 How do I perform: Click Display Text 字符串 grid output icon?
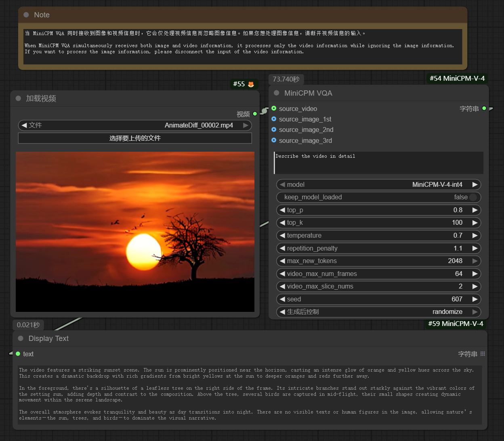[x=483, y=354]
